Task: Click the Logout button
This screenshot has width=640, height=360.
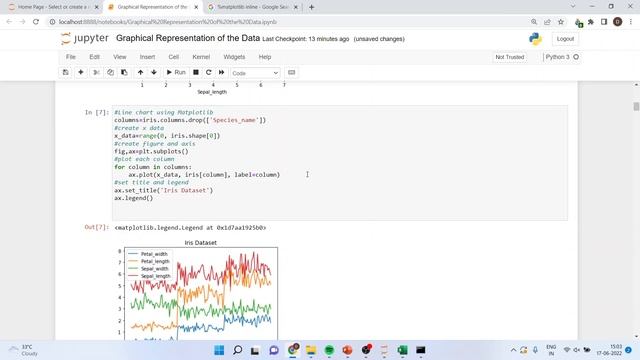Action: pyautogui.click(x=565, y=39)
